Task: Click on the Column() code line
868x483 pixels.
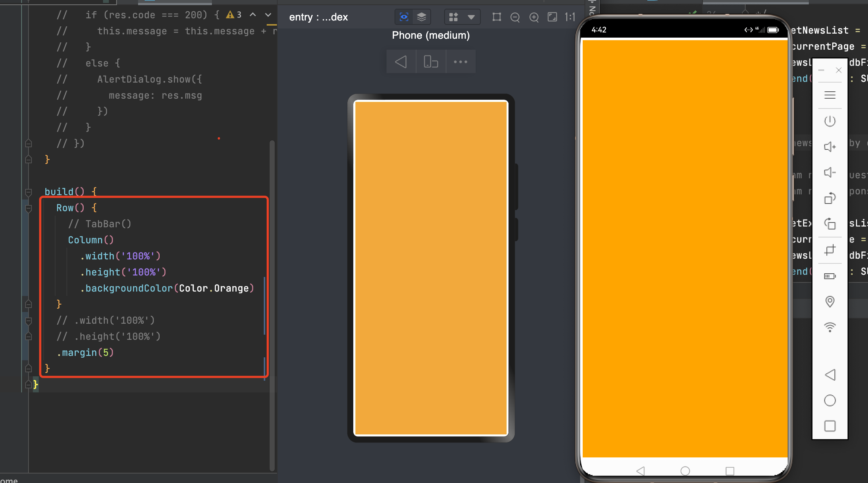Action: click(x=91, y=240)
